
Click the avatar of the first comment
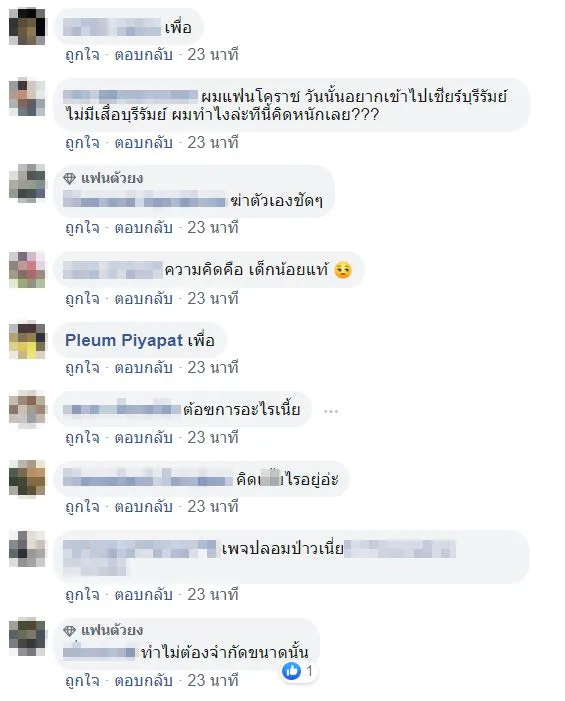tap(27, 26)
